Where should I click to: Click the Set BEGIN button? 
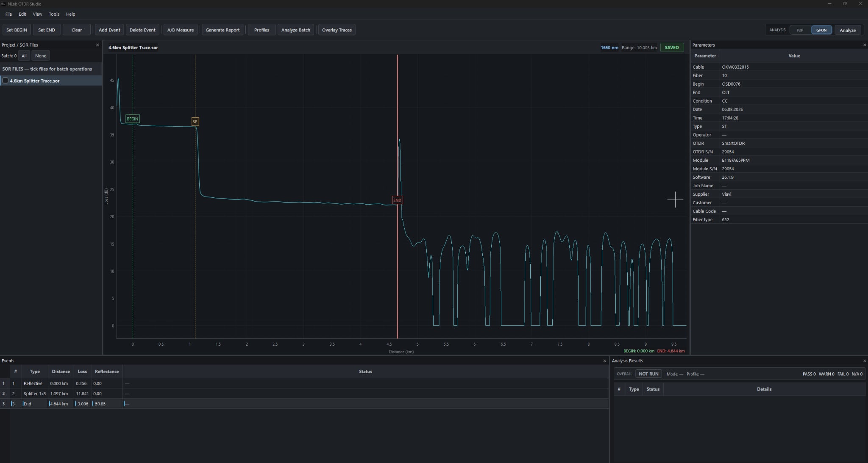click(17, 30)
